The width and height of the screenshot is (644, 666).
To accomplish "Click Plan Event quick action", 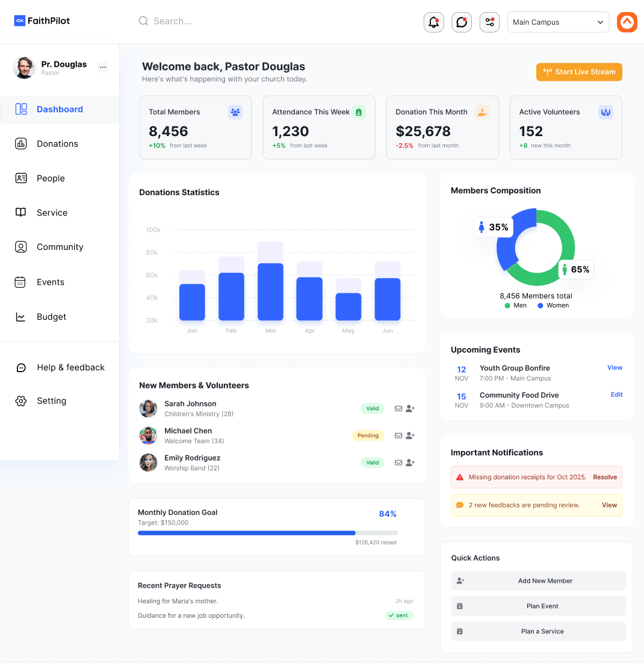I will [x=538, y=606].
